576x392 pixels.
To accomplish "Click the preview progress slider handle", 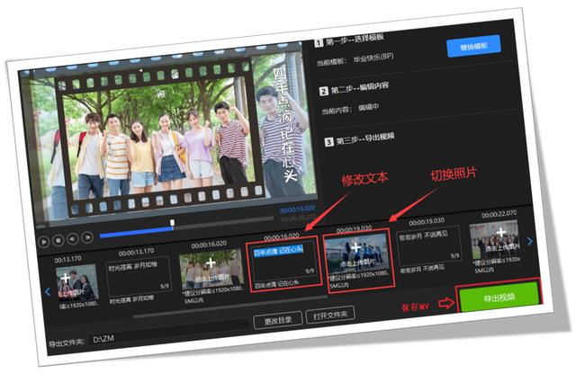I will pos(172,224).
